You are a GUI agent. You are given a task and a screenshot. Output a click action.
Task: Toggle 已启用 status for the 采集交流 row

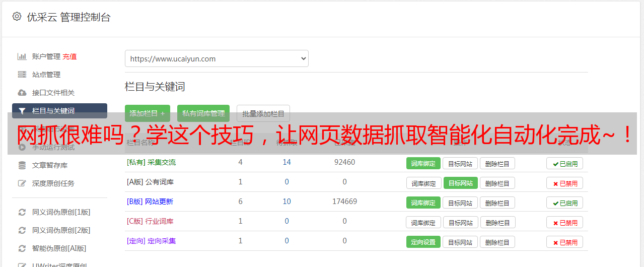pyautogui.click(x=565, y=163)
